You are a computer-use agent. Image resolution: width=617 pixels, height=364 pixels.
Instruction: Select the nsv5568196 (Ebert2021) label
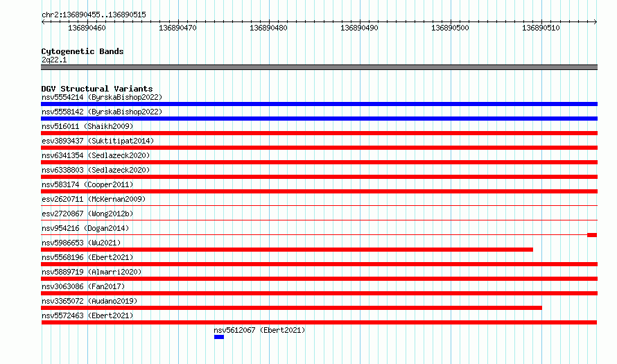tap(87, 257)
